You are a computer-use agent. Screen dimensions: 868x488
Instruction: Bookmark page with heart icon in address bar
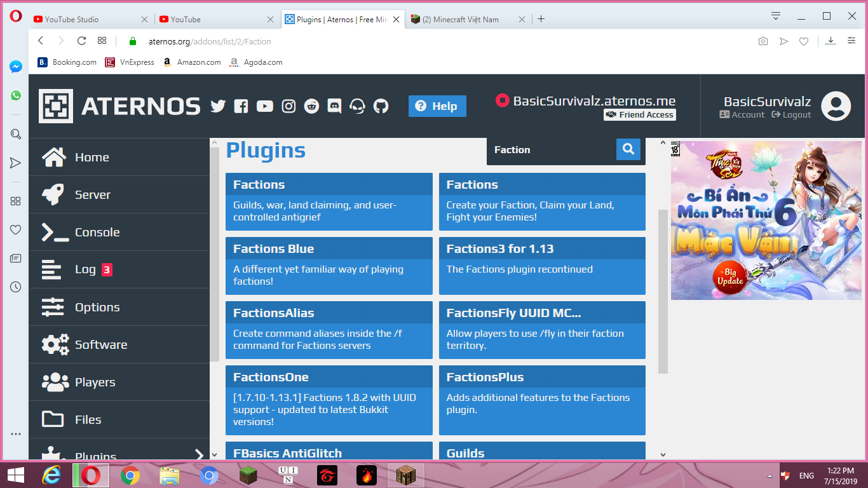(804, 41)
